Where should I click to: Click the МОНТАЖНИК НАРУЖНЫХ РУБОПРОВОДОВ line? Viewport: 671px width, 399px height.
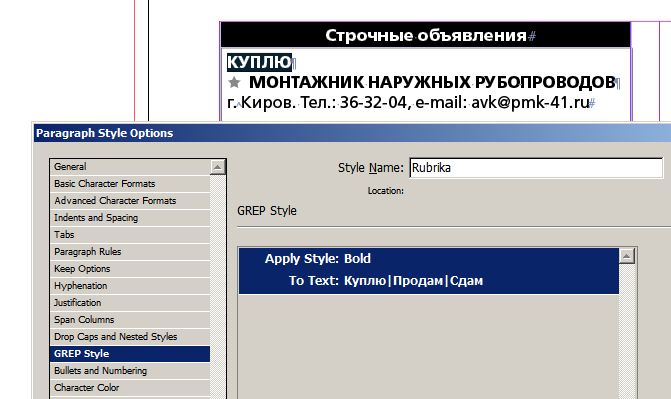[432, 82]
